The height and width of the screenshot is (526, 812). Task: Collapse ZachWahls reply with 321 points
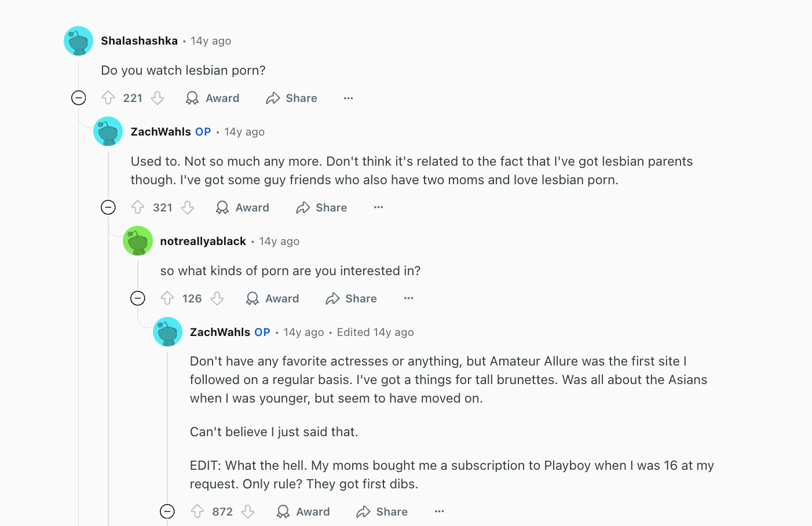pos(108,207)
